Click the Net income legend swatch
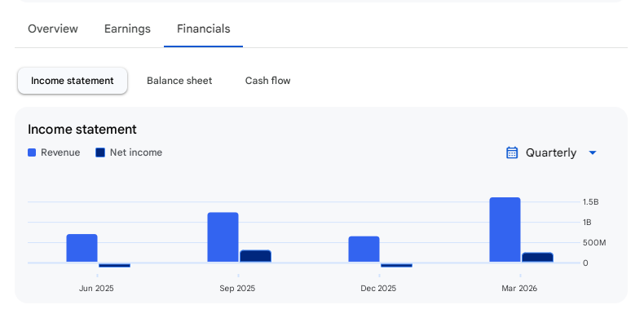This screenshot has height=318, width=644. tap(100, 152)
